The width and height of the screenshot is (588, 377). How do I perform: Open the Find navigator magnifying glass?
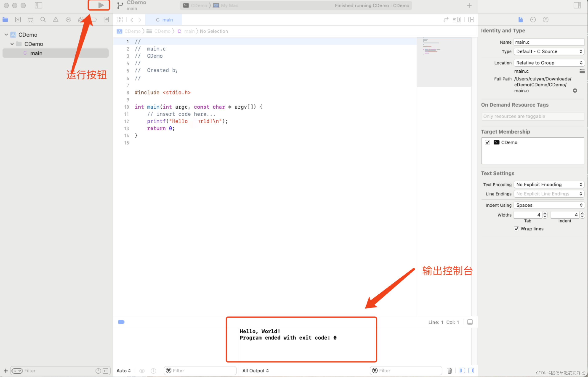tap(43, 20)
